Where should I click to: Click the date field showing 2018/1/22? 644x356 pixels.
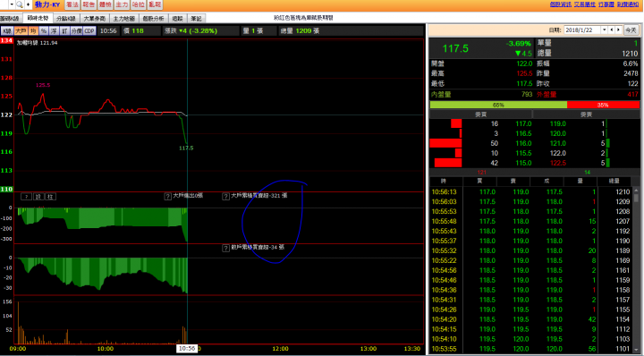tap(582, 30)
